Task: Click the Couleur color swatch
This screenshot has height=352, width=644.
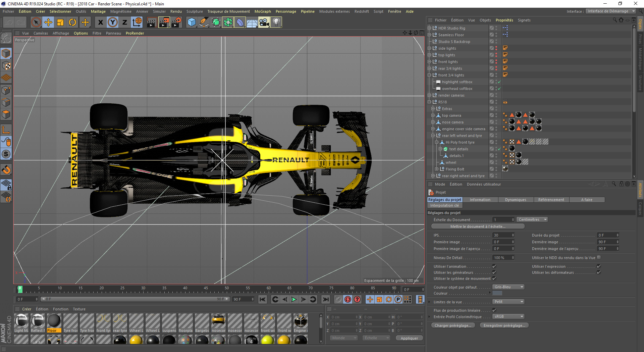Action: click(497, 293)
